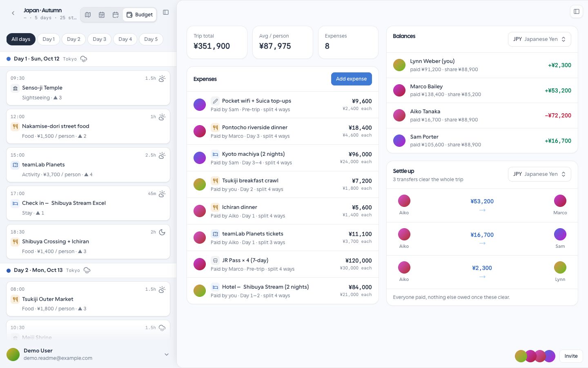This screenshot has width=588, height=368.
Task: Click the rain weather icon for Day 1
Action: [x=84, y=59]
